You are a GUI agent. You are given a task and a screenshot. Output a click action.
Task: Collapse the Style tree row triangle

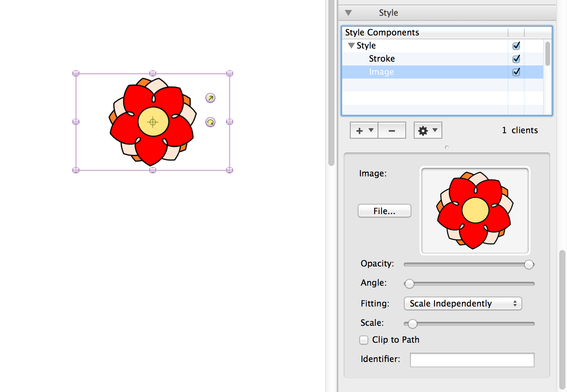tap(351, 45)
